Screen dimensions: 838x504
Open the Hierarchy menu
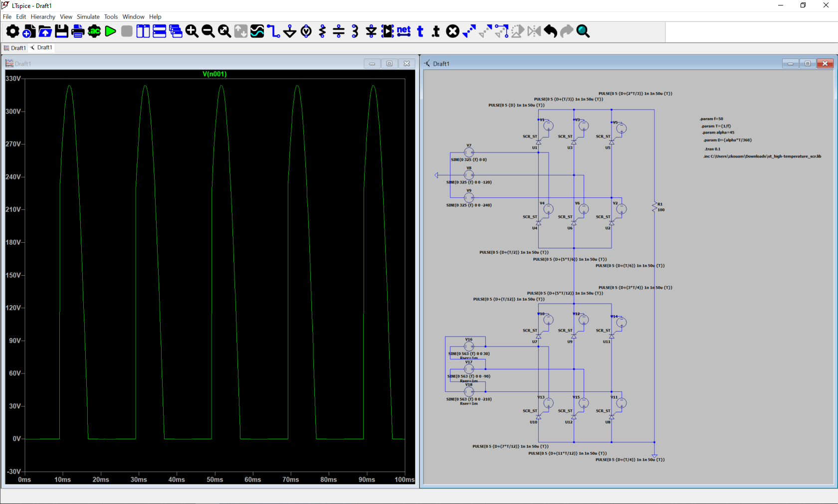43,16
